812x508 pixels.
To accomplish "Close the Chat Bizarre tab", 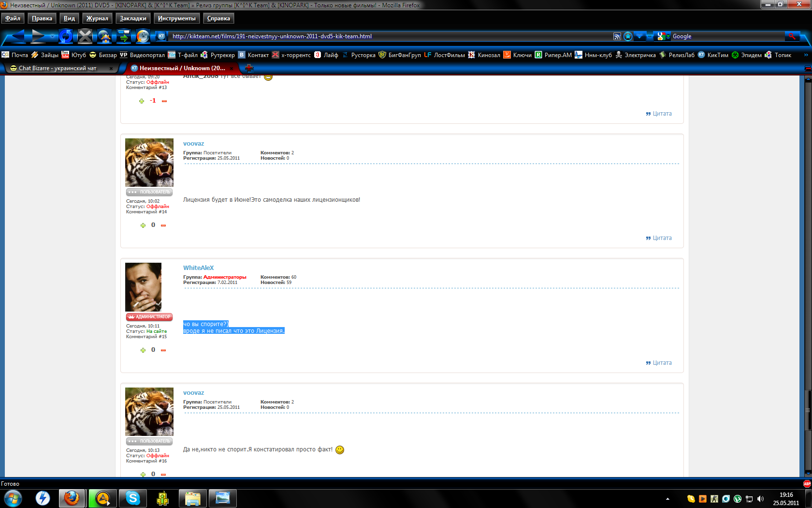I will point(111,68).
